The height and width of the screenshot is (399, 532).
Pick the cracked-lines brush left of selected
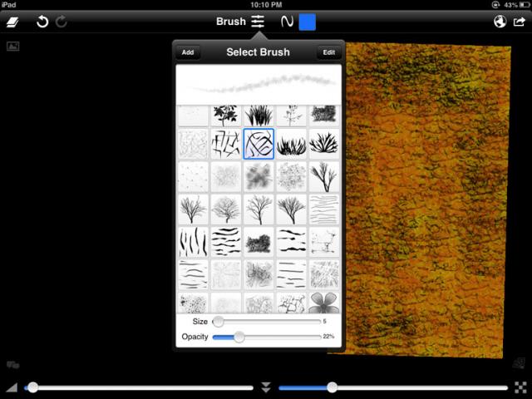pyautogui.click(x=225, y=144)
